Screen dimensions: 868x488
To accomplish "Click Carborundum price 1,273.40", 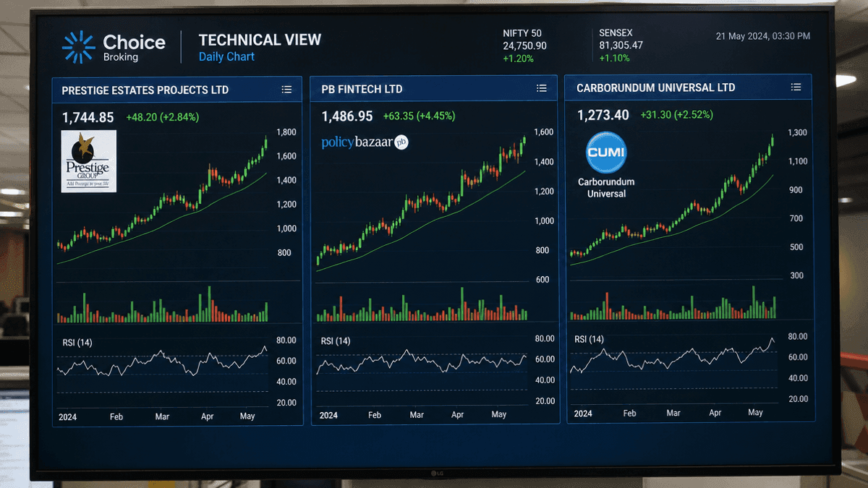I will pyautogui.click(x=603, y=115).
